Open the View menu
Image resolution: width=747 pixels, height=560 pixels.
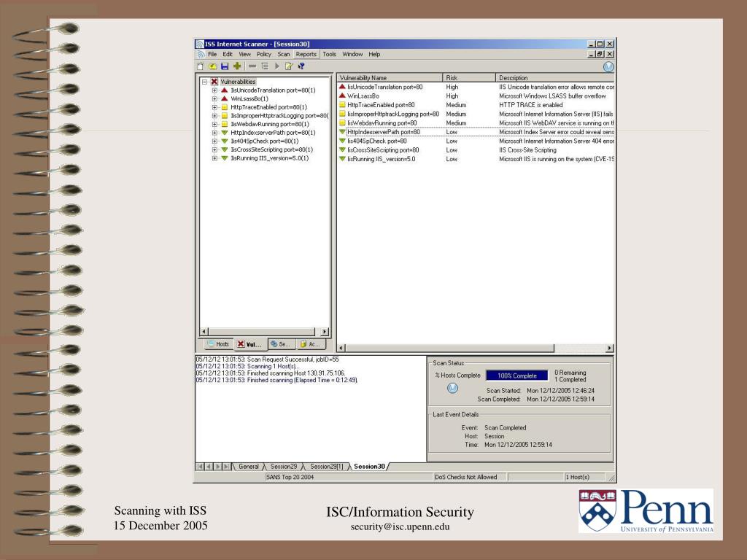tap(245, 54)
